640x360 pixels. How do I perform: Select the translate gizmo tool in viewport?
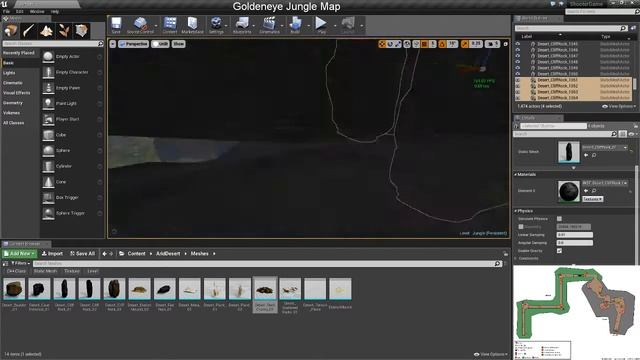(x=382, y=44)
